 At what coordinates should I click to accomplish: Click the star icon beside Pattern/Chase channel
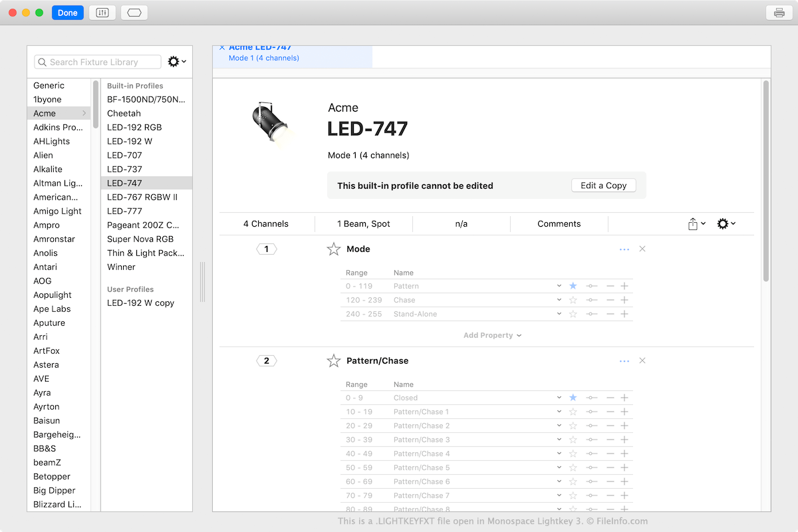pos(334,361)
